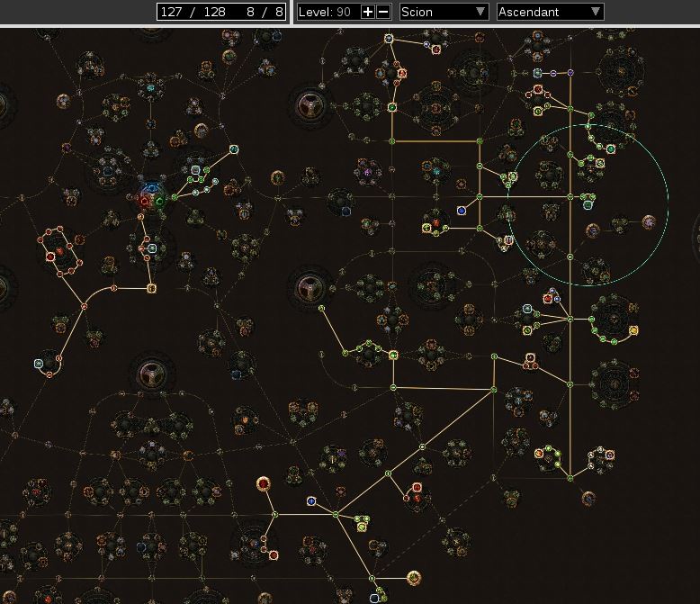The height and width of the screenshot is (604, 700).
Task: Select light-blue notable beneath two green nodes in ring
Action: [x=588, y=205]
